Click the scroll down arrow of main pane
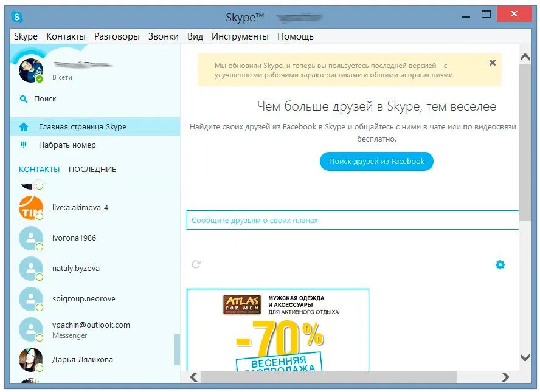 pyautogui.click(x=525, y=358)
